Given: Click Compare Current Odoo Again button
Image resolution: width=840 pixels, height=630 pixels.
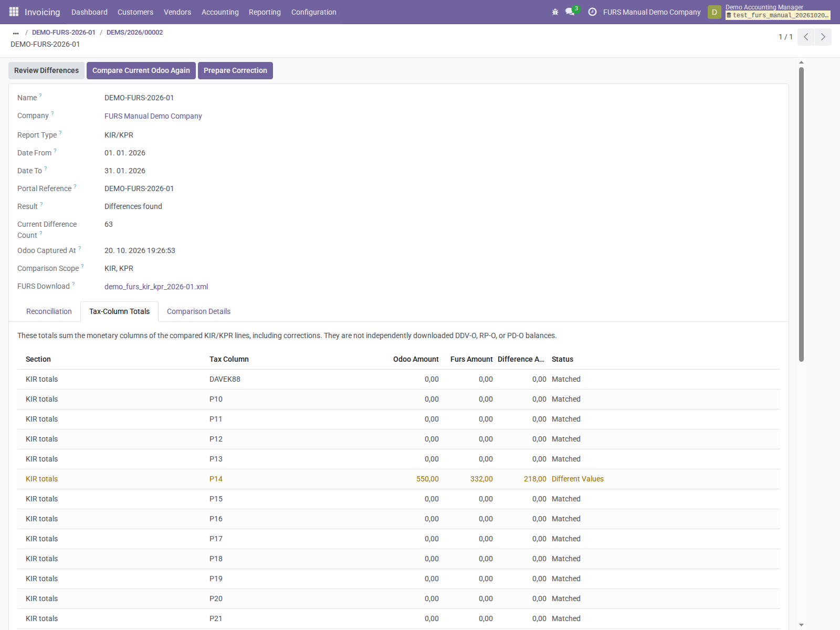Looking at the screenshot, I should (x=141, y=70).
